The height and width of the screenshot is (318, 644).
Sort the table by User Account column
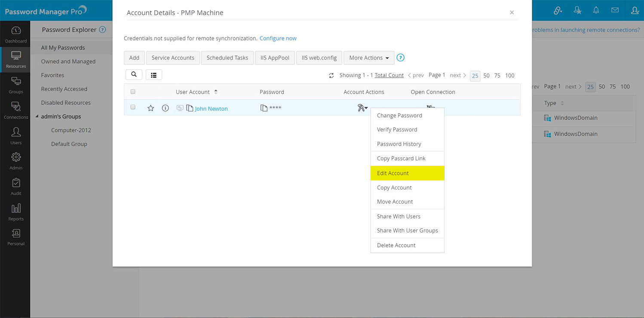216,92
